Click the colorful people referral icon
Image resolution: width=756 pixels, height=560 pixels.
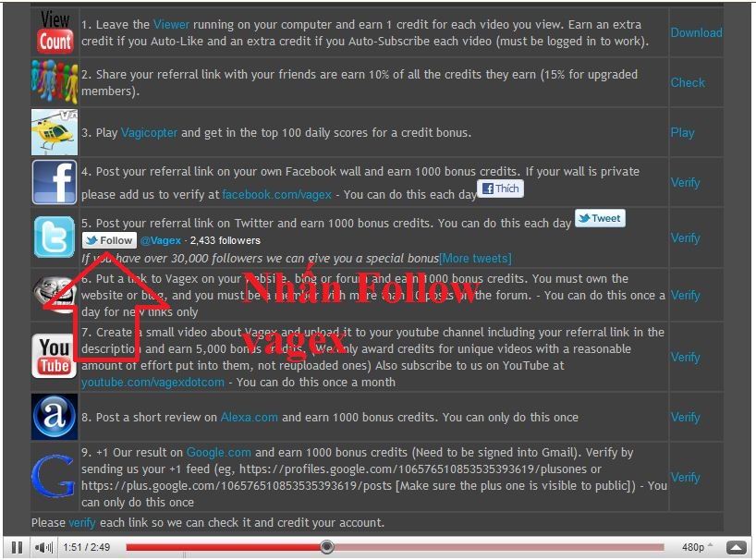pos(55,82)
